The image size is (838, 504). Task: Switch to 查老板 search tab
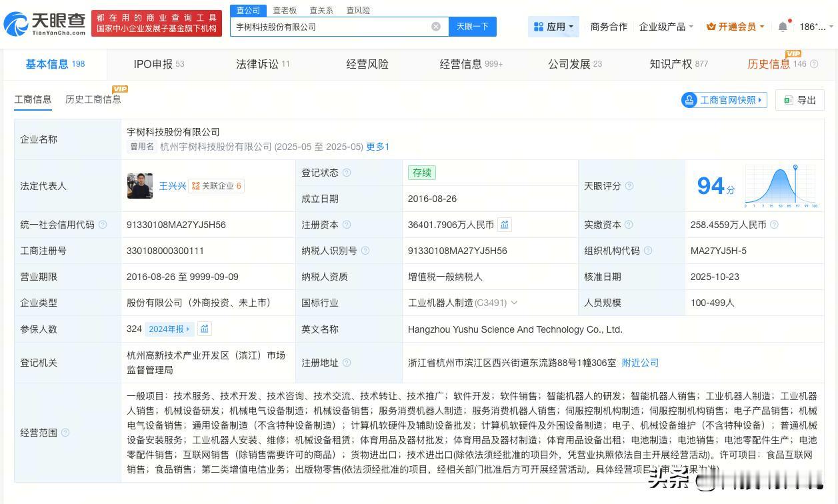(x=285, y=11)
